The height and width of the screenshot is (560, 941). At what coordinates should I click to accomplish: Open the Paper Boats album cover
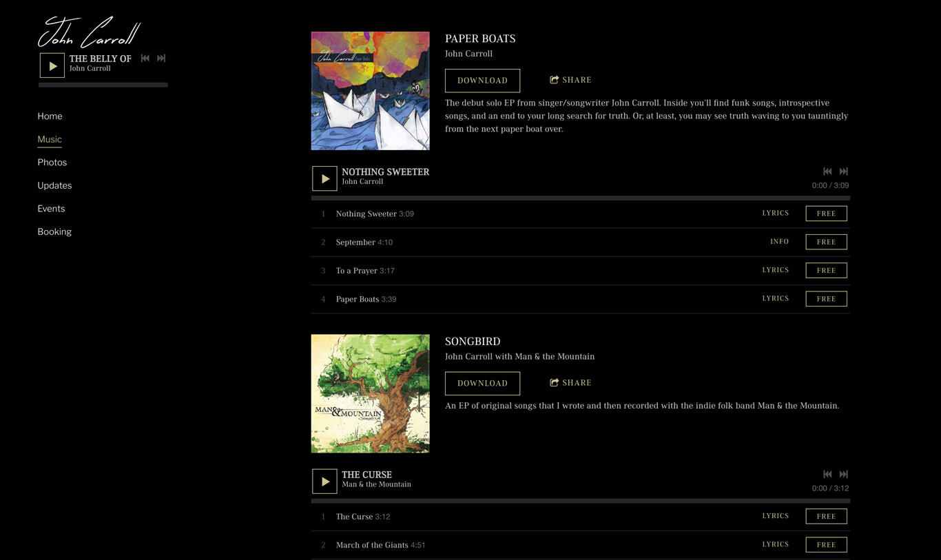point(371,91)
